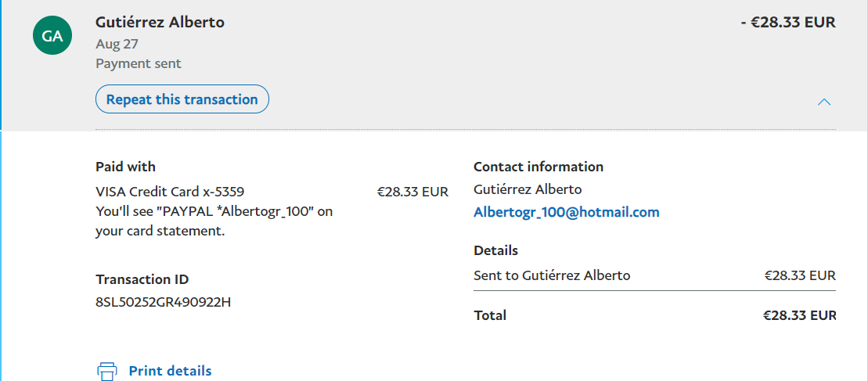Click the Transaction ID label

[x=142, y=279]
